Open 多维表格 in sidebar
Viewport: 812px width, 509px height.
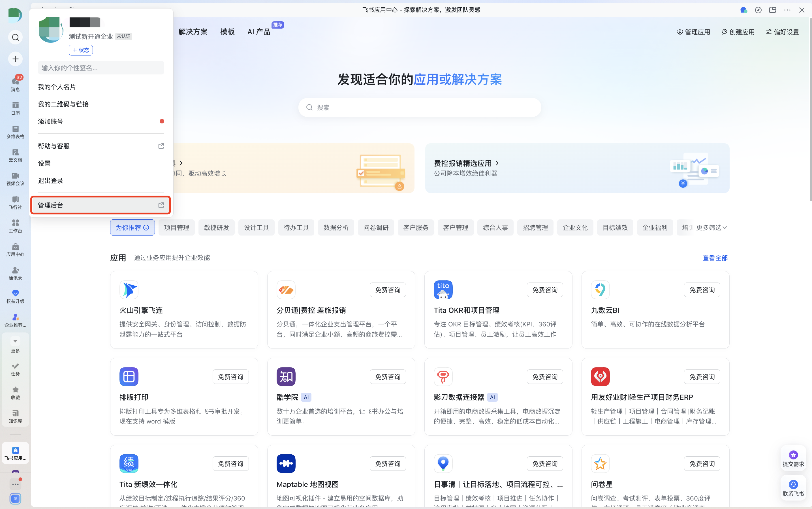(x=16, y=132)
